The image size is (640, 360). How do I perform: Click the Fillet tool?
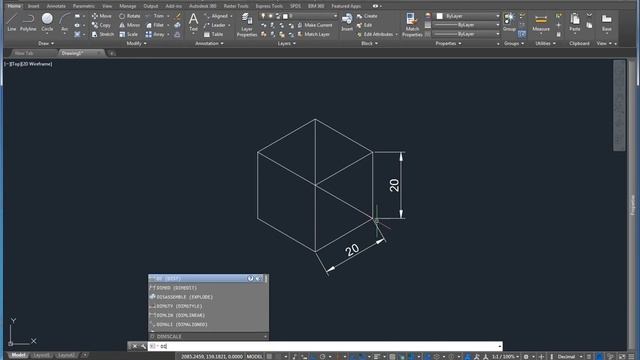(155, 25)
